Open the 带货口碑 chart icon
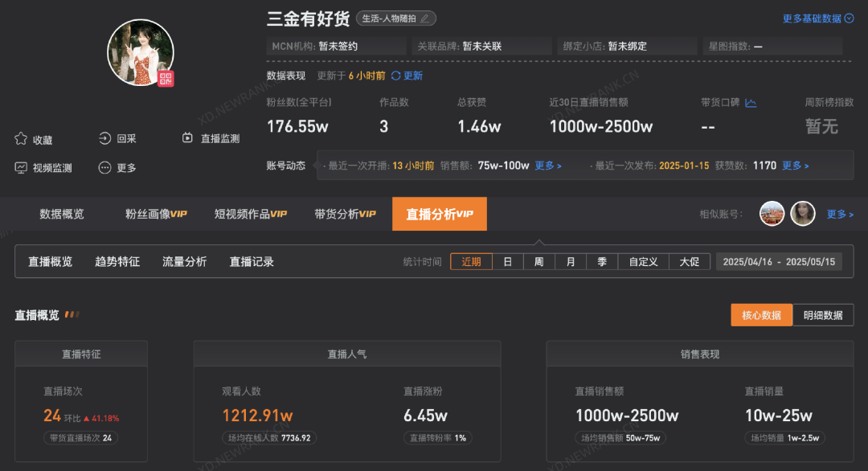 coord(751,103)
